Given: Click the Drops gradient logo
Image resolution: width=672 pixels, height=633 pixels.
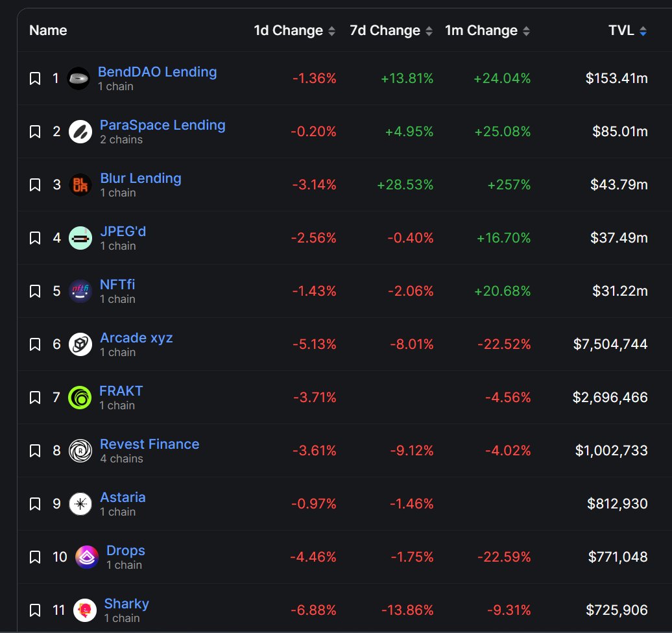Looking at the screenshot, I should coord(86,556).
